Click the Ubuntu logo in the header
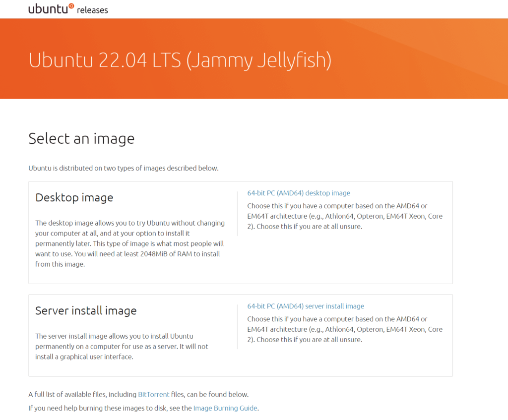The image size is (508, 420). coord(51,8)
